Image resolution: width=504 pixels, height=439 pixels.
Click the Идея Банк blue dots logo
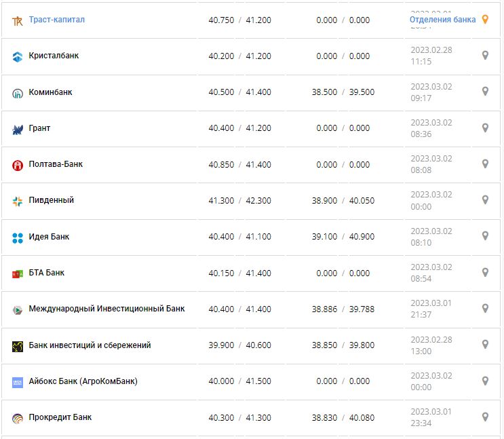(x=18, y=237)
